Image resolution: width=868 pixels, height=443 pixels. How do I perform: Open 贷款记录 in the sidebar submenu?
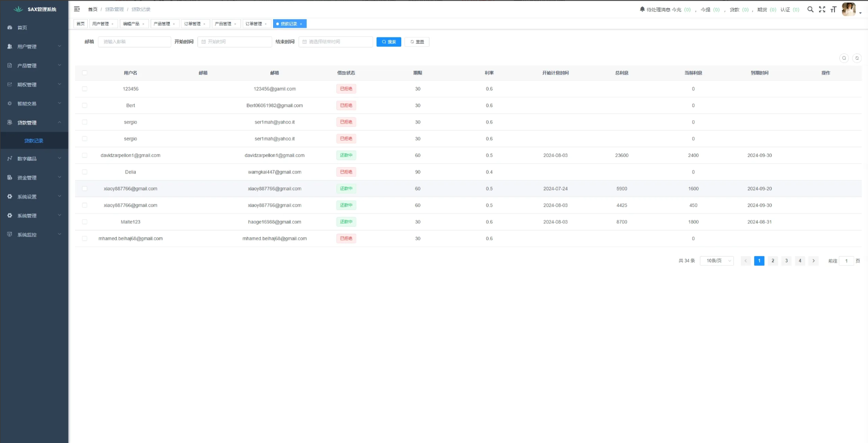point(34,141)
